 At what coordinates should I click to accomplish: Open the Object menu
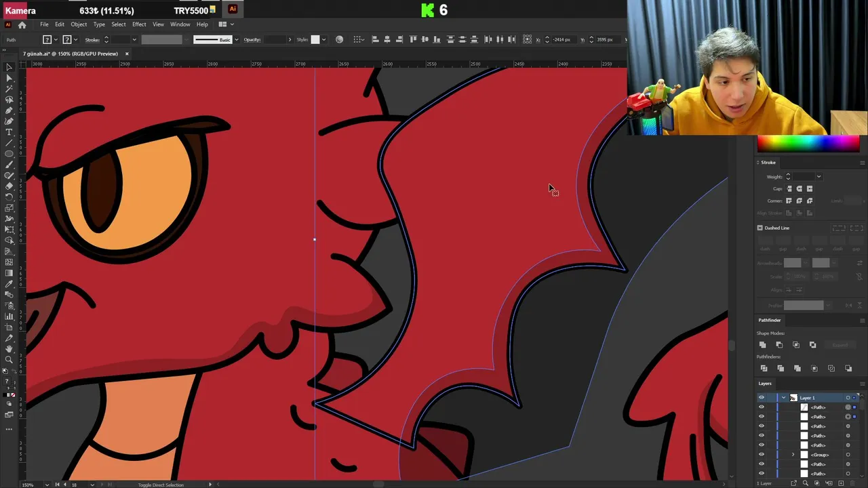(x=79, y=24)
